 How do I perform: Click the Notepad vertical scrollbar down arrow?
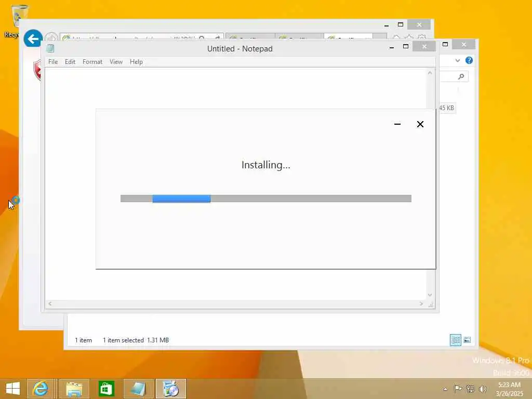[x=430, y=295]
